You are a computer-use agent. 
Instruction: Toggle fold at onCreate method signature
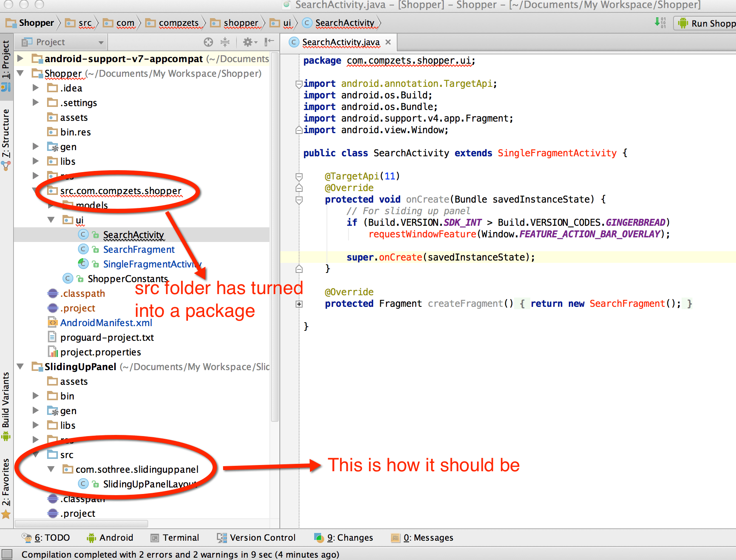click(x=299, y=200)
